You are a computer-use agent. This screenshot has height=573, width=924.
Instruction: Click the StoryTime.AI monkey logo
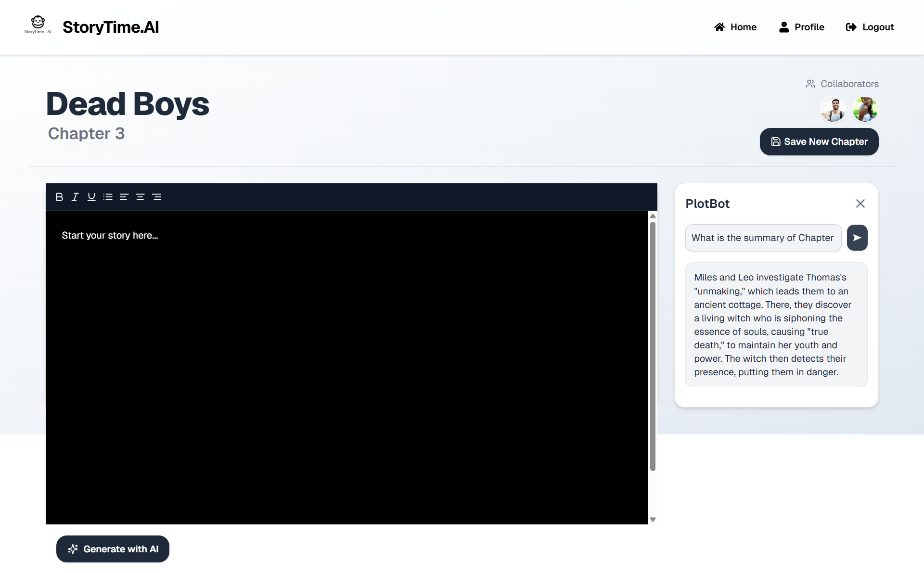point(38,25)
